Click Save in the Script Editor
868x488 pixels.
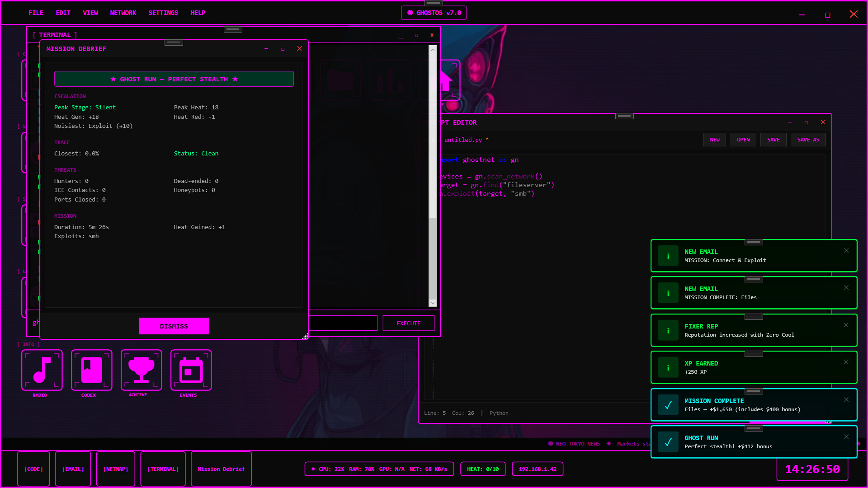point(774,140)
